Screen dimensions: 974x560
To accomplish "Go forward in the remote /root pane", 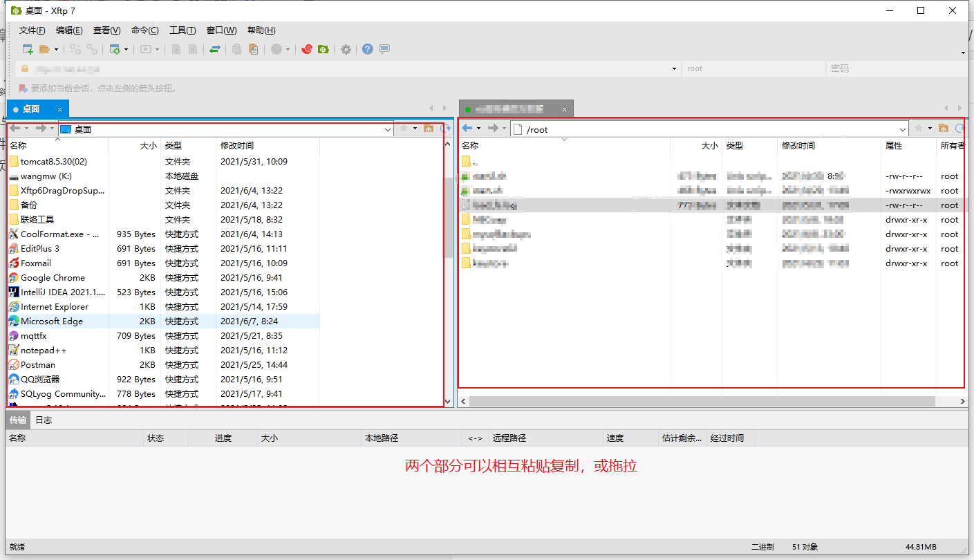I will (493, 129).
